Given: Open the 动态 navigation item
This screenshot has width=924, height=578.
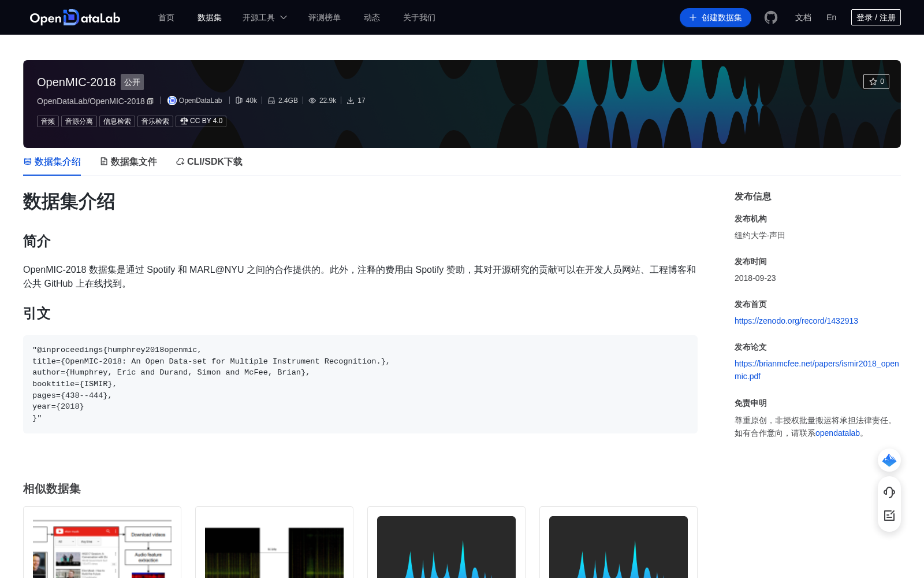Looking at the screenshot, I should coord(372,17).
